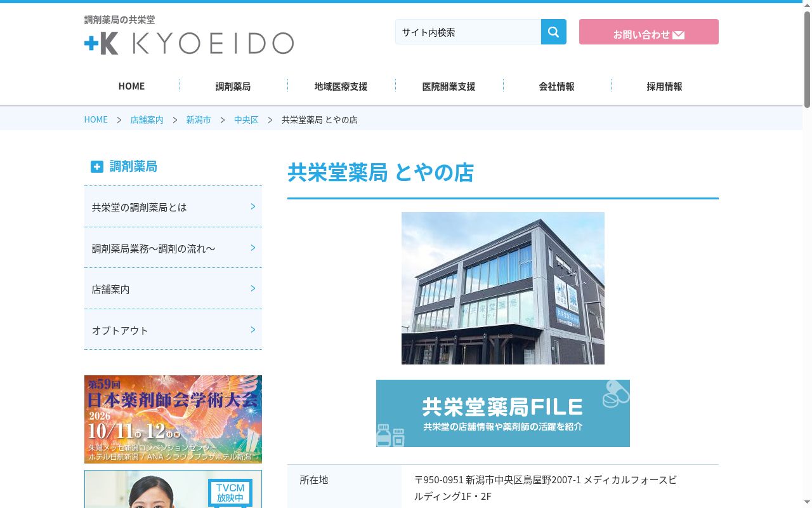Image resolution: width=812 pixels, height=508 pixels.
Task: Click the 所在地 table label
Action: [314, 480]
